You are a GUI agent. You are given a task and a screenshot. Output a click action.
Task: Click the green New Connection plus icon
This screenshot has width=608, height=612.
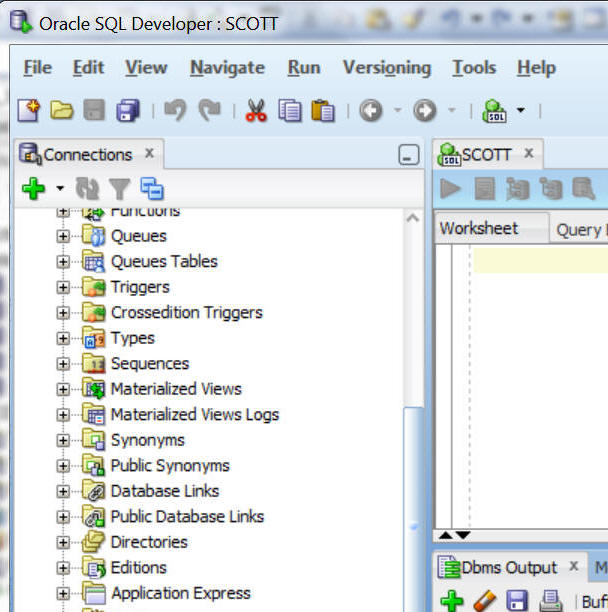(x=34, y=188)
